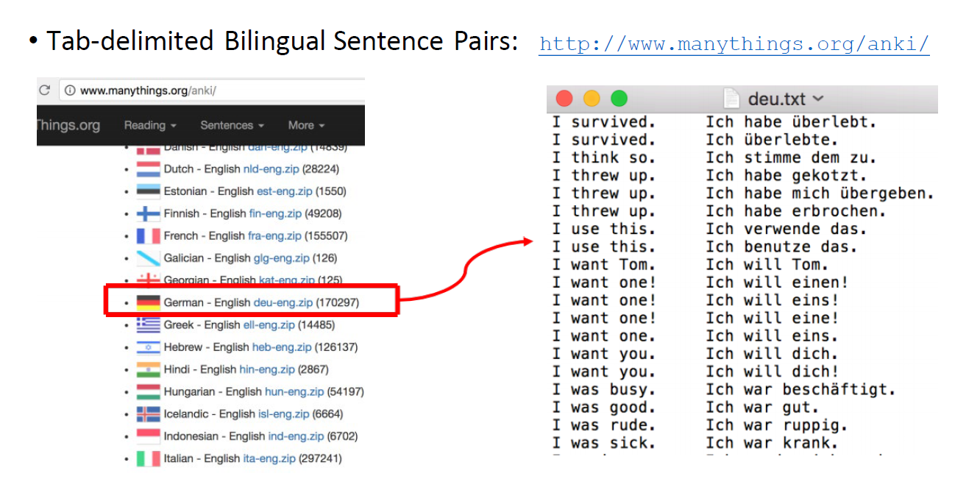Click the text 'Ich war gut.'

pos(763,407)
